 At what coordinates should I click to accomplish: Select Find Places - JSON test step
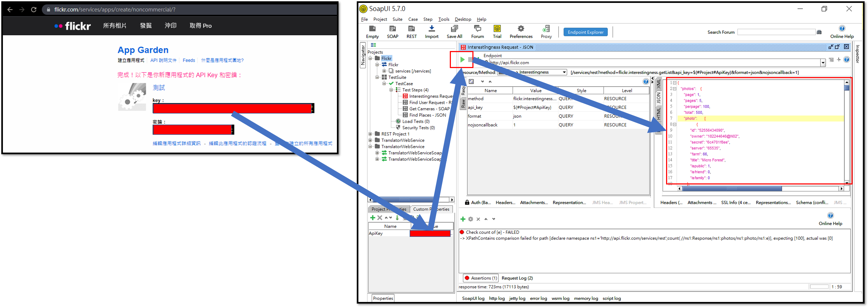tap(427, 115)
